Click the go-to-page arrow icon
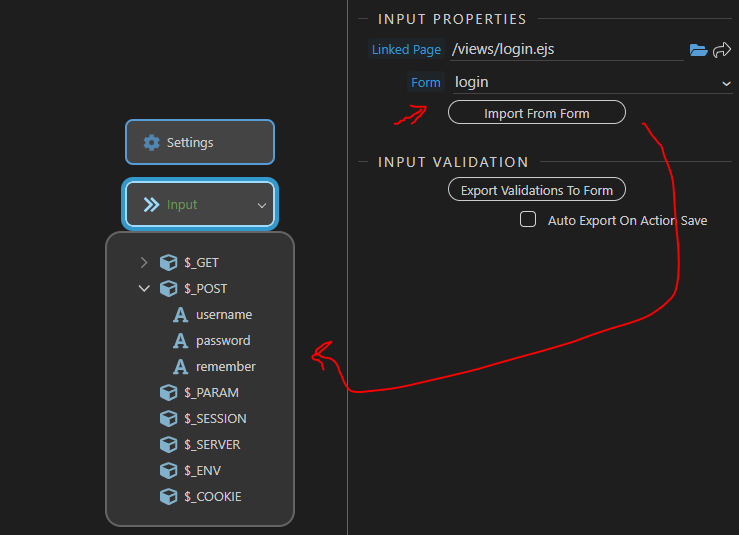This screenshot has width=739, height=535. 722,49
